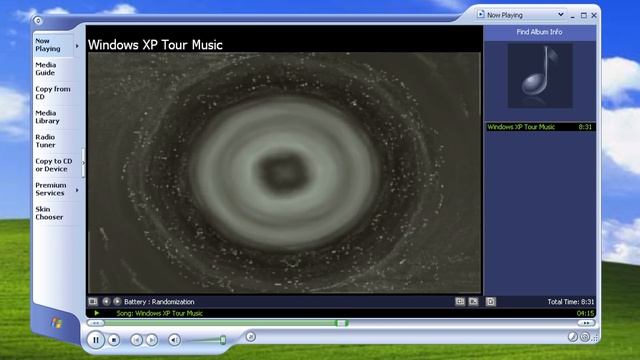The height and width of the screenshot is (360, 640).
Task: Click the swirling visualization display
Action: tap(284, 172)
